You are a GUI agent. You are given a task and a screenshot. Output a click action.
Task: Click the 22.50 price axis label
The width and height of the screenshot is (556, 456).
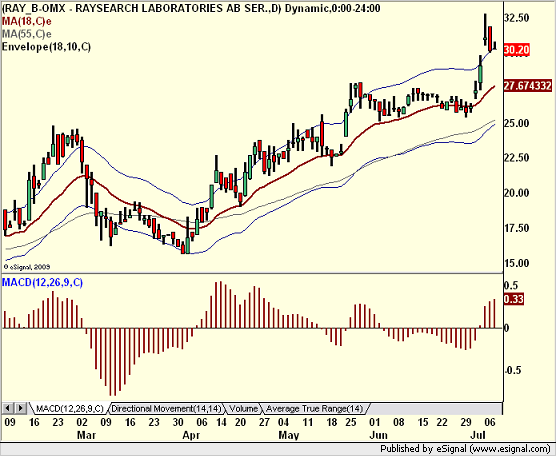(x=517, y=157)
